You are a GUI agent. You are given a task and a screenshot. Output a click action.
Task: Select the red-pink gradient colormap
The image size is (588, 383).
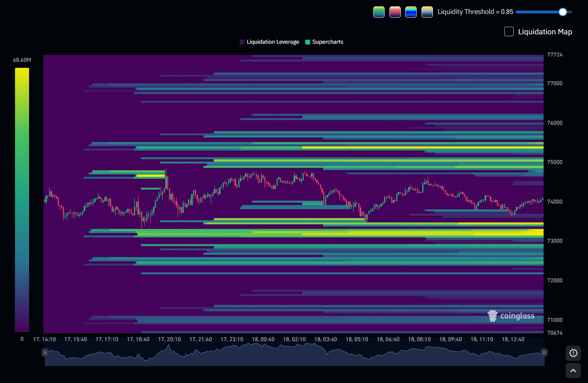point(395,12)
